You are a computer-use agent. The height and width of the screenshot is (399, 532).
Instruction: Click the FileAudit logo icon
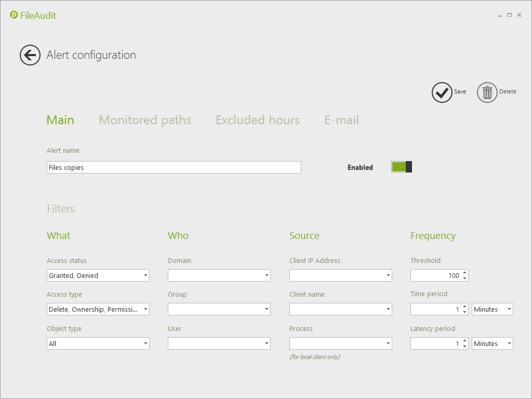click(x=14, y=15)
